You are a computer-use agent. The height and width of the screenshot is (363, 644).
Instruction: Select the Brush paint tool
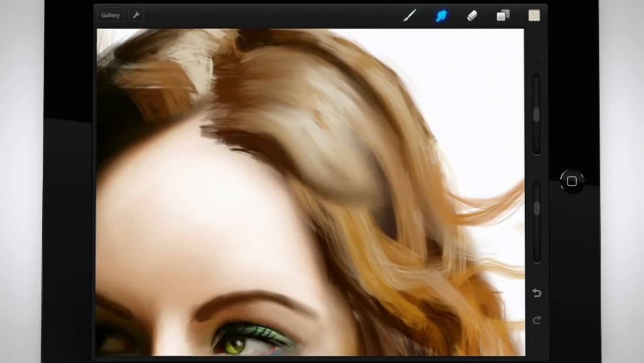[409, 16]
